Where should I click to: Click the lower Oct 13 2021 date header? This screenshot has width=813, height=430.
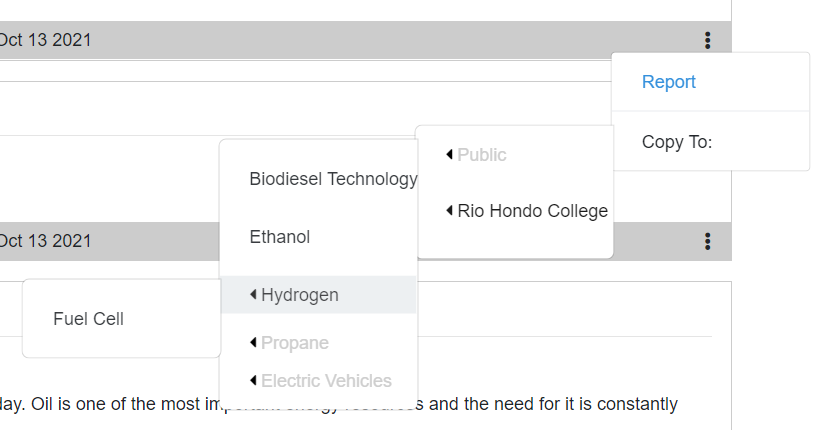click(46, 241)
